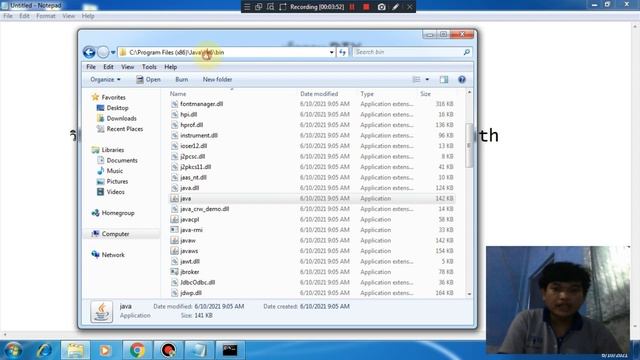The image size is (640, 360).
Task: Open the Explorer Help menu
Action: [171, 67]
